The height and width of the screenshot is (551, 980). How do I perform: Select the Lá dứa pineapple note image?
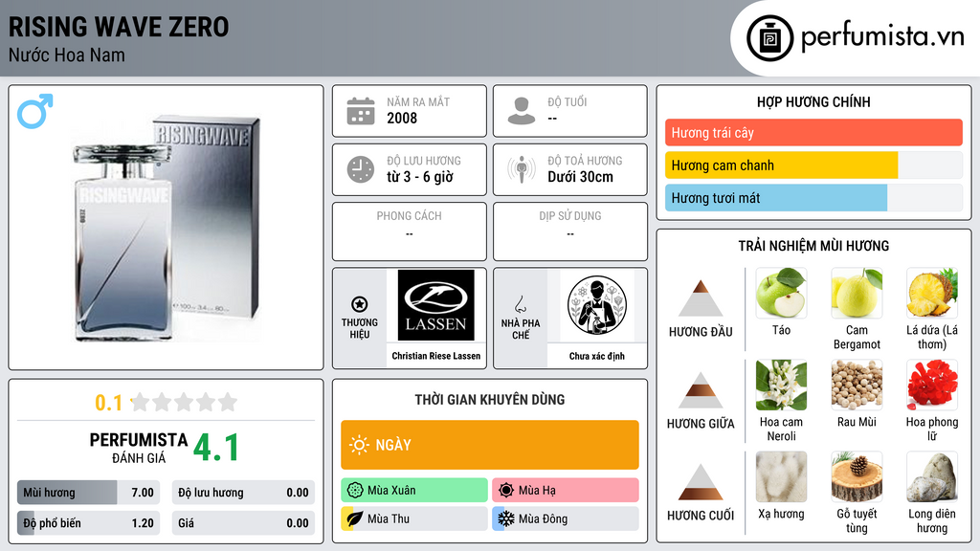coord(932,293)
